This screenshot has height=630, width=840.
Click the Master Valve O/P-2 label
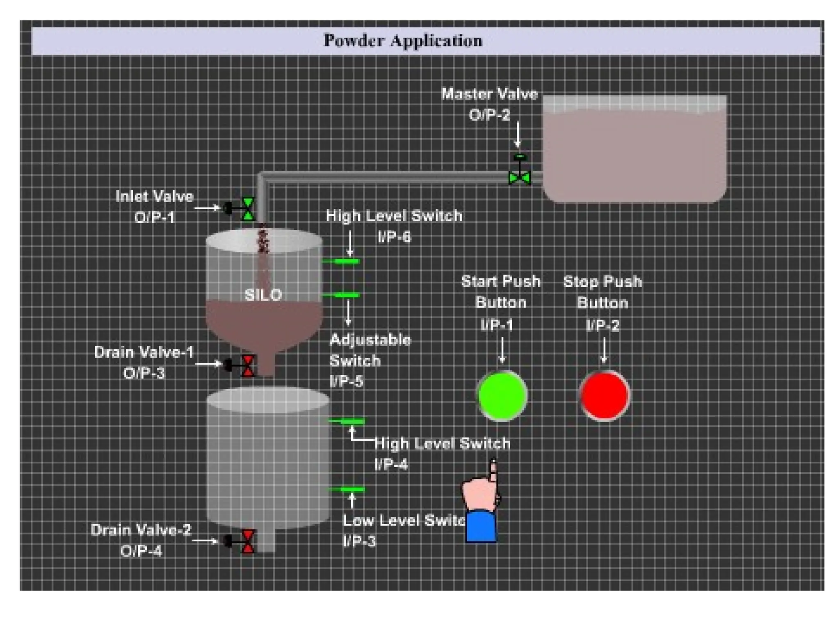click(489, 104)
